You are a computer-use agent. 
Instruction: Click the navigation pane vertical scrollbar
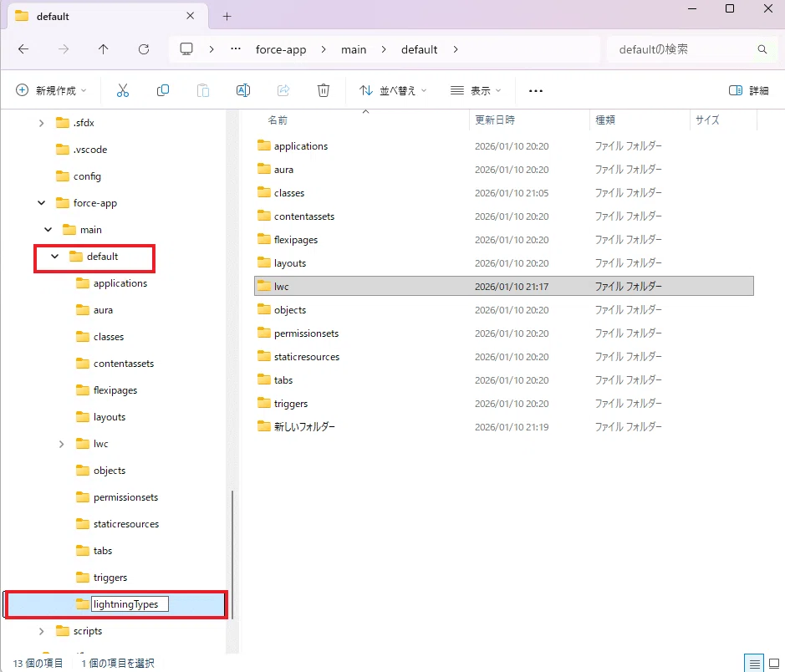[232, 554]
